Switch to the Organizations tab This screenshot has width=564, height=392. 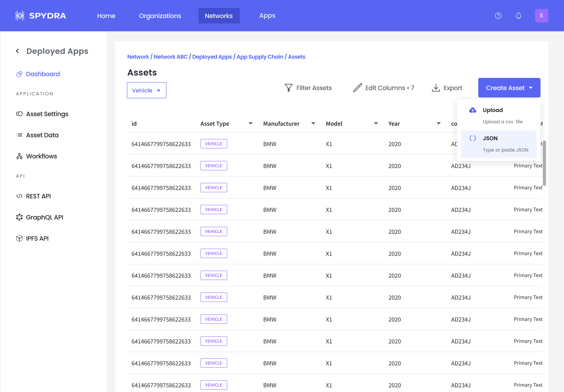click(160, 15)
